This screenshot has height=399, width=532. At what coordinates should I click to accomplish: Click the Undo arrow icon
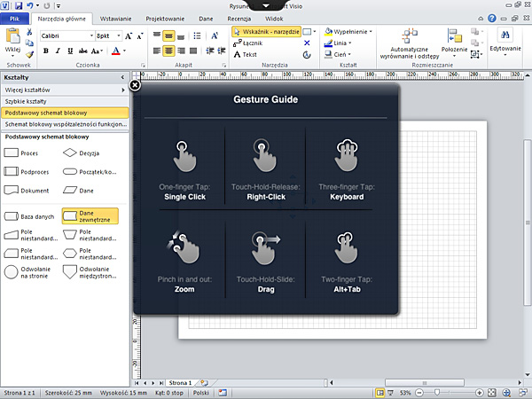pyautogui.click(x=30, y=5)
